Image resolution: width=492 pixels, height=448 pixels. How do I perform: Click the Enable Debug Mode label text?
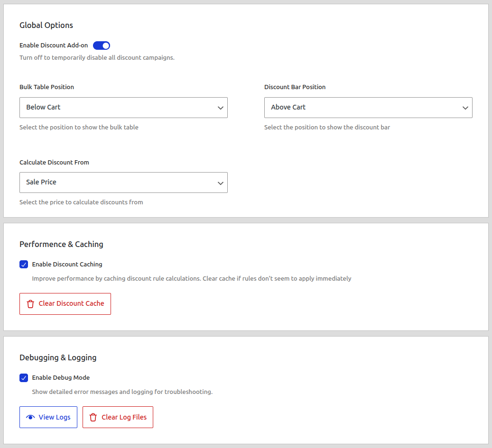pos(60,377)
